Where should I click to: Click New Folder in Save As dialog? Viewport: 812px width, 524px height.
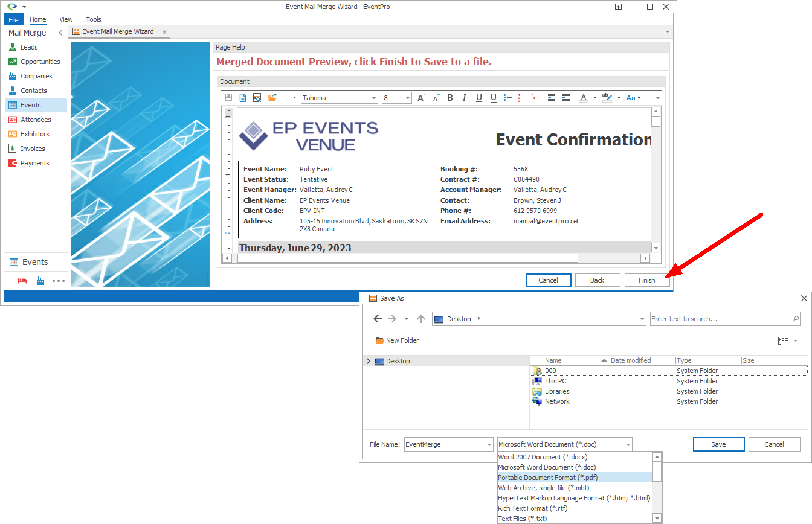pos(397,340)
